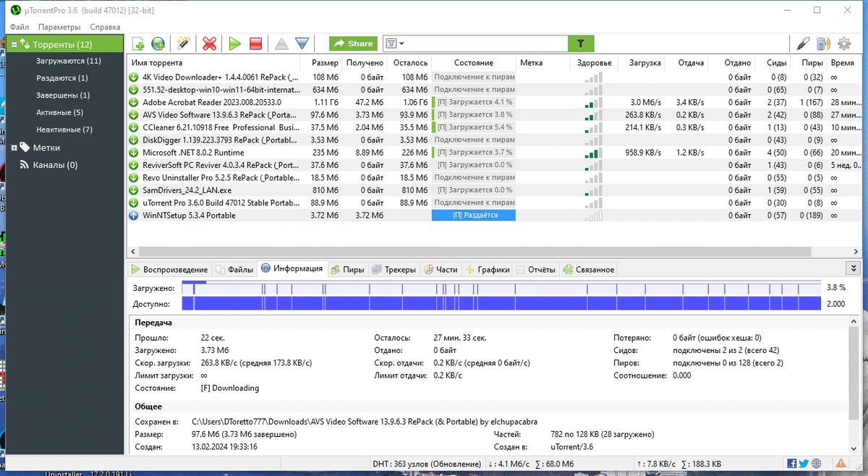Click WinNTSetup seeding arrow icon
868x476 pixels.
[x=134, y=216]
